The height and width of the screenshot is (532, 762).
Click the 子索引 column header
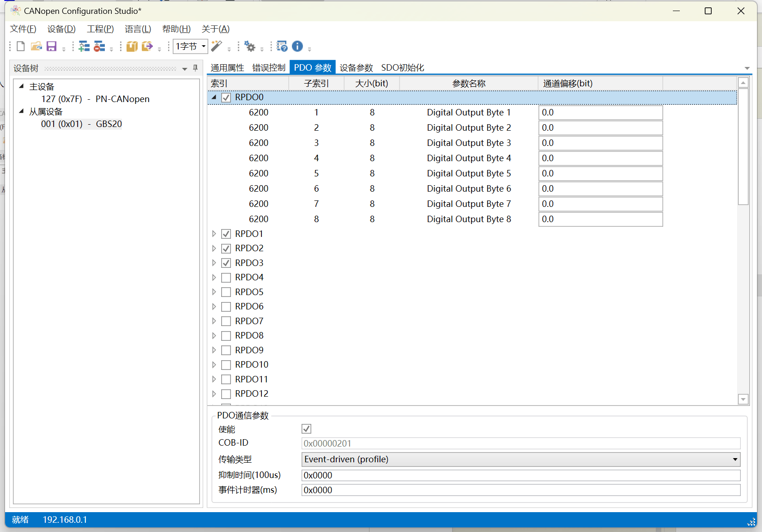tap(316, 84)
